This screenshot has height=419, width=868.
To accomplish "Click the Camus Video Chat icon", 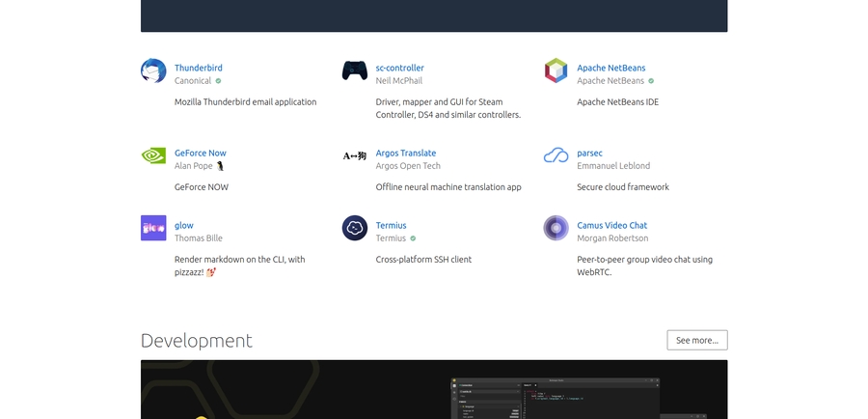I will (556, 228).
